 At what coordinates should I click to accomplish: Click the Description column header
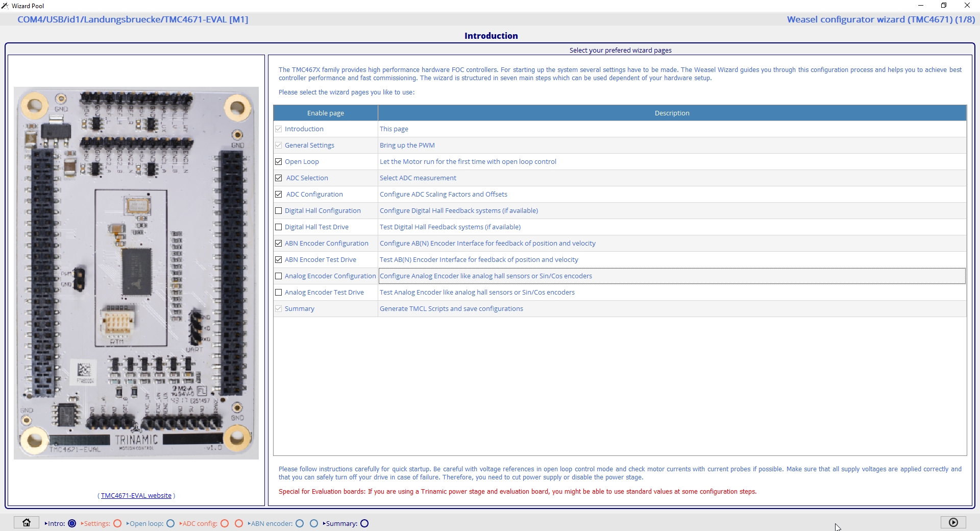(672, 113)
